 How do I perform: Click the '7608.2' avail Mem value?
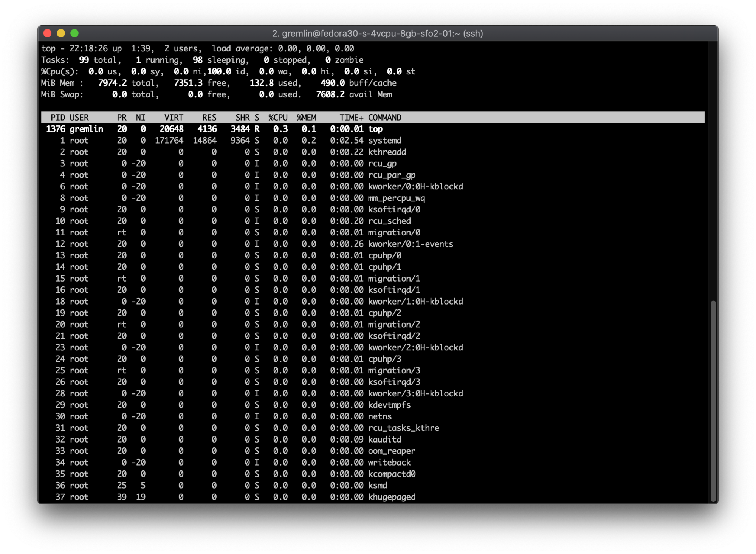(x=330, y=94)
